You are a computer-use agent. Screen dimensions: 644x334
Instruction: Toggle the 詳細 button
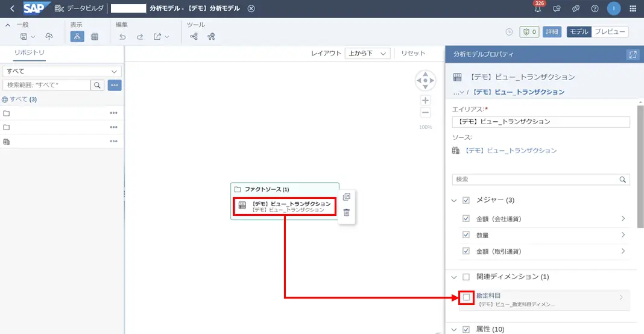click(552, 31)
